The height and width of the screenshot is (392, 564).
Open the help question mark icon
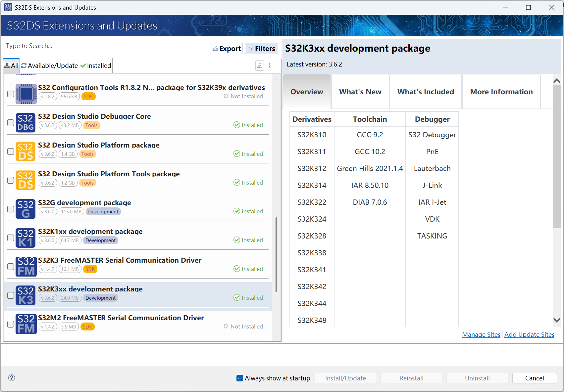coord(12,378)
